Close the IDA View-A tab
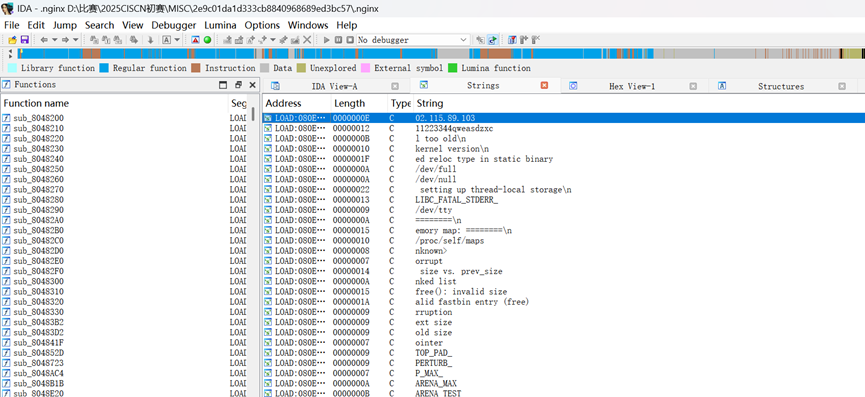 tap(395, 86)
